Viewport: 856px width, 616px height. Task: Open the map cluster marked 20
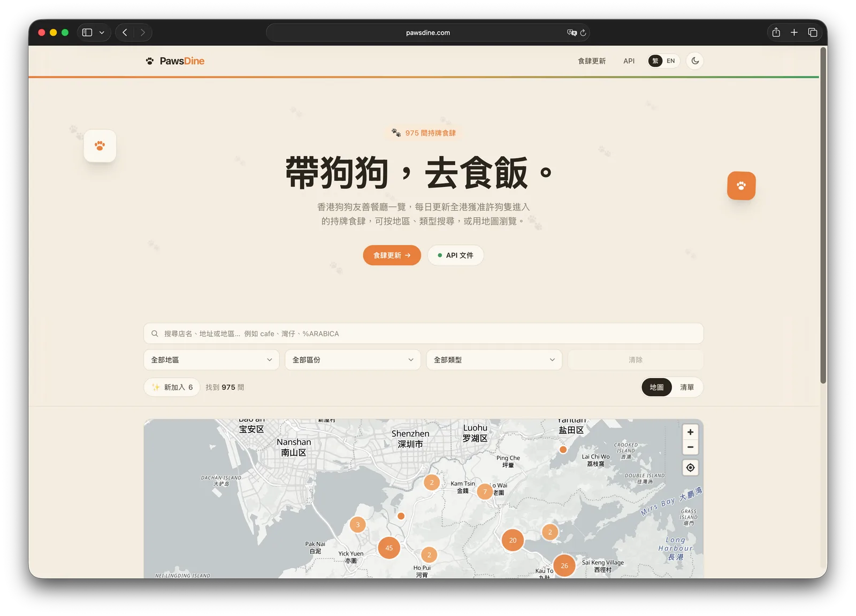(513, 540)
